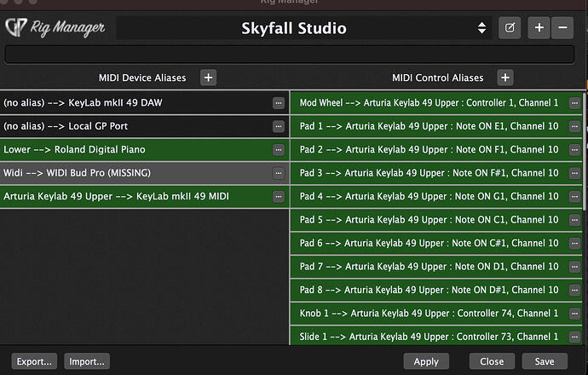Open options for Lower Roland Digital Piano

click(x=279, y=150)
